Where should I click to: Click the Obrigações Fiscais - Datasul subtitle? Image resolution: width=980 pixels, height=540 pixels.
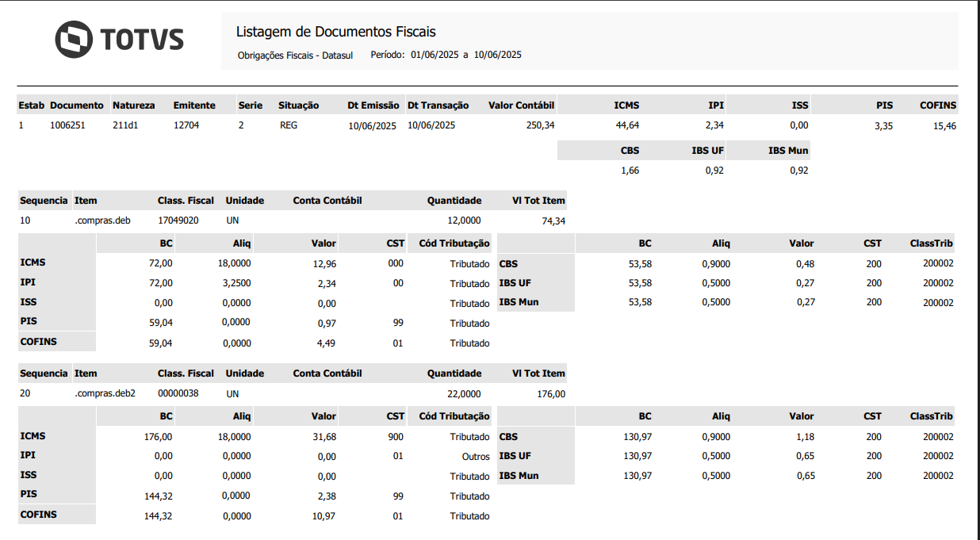tap(295, 56)
